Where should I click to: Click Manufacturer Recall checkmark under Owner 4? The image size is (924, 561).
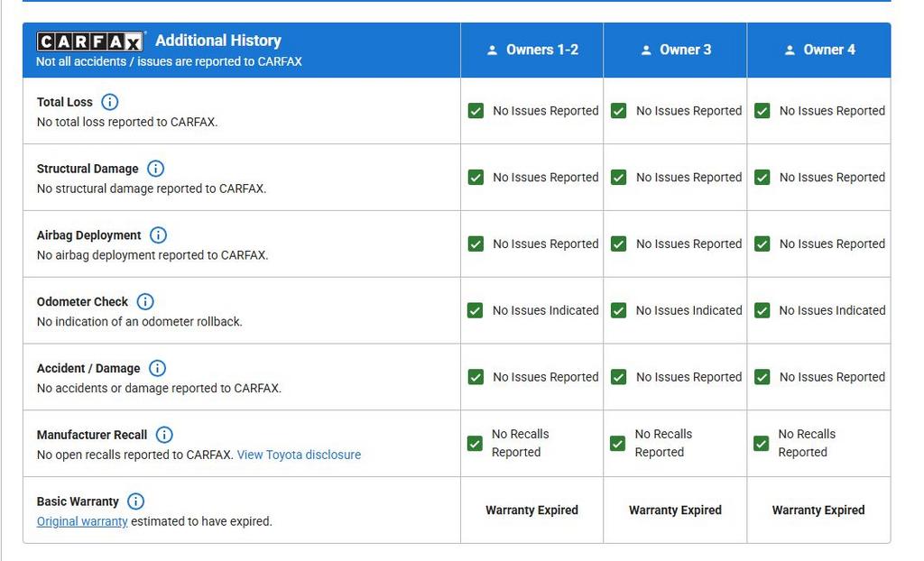pyautogui.click(x=761, y=444)
